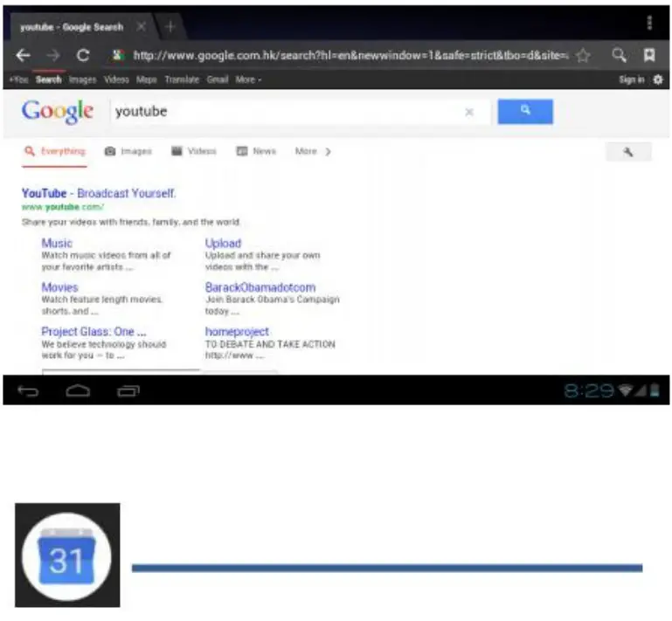Reload the page with the refresh icon
The height and width of the screenshot is (621, 672).
coord(83,55)
